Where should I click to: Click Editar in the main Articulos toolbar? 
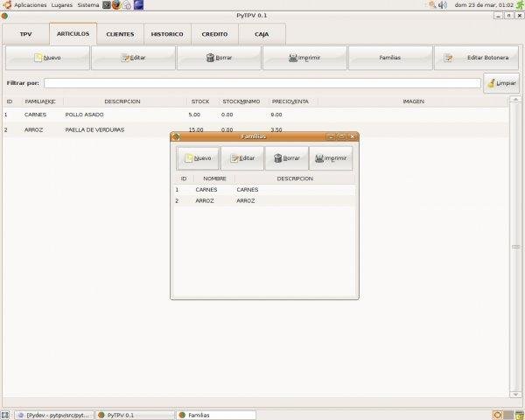tap(133, 58)
